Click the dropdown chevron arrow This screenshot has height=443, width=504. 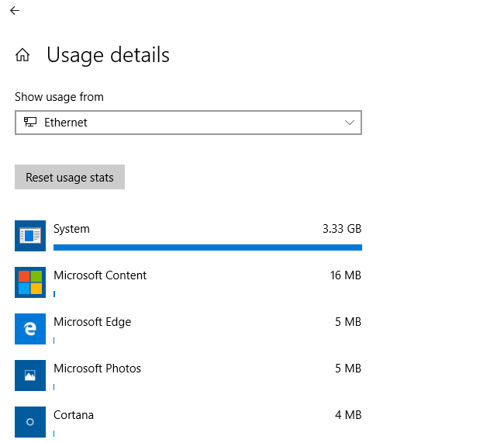coord(350,123)
